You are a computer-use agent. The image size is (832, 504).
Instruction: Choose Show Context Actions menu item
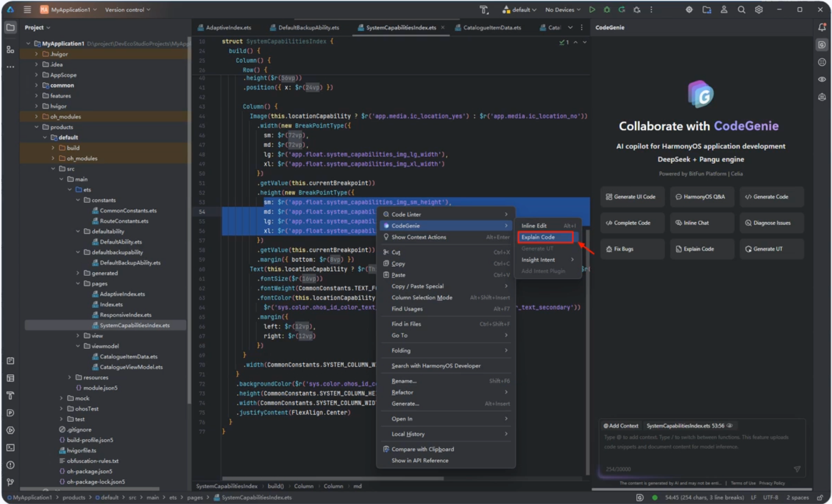[x=446, y=237]
